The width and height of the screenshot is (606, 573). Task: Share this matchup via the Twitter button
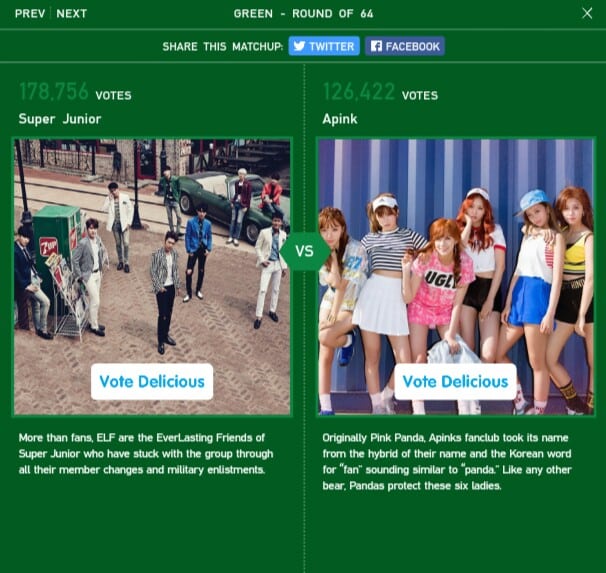click(323, 46)
